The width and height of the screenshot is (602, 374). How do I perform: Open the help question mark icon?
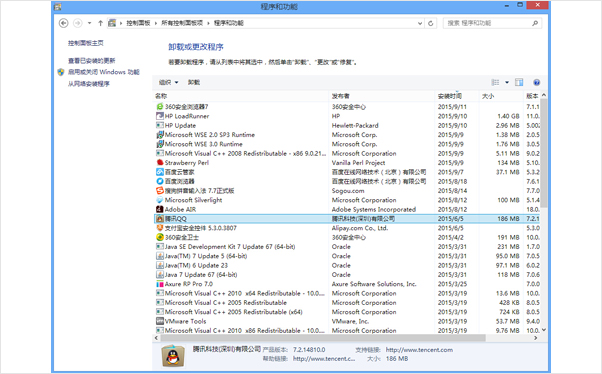536,82
